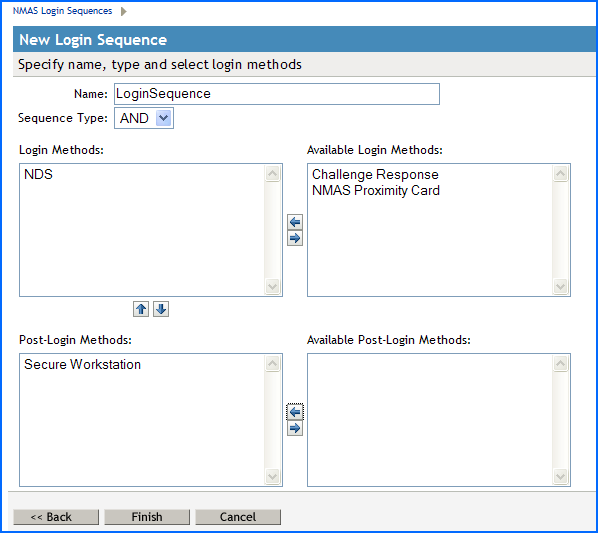Screen dimensions: 598x533
Task: Remove login method using right arrow
Action: [295, 238]
